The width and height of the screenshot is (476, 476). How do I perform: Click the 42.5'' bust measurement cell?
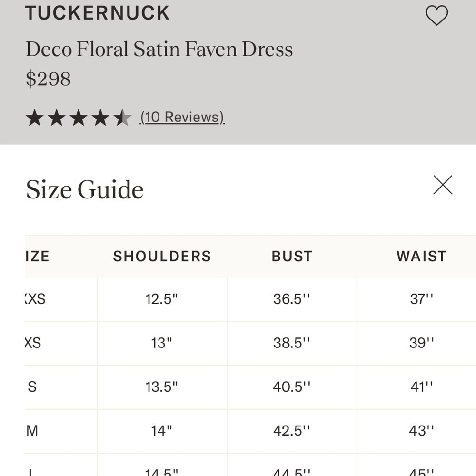[292, 430]
